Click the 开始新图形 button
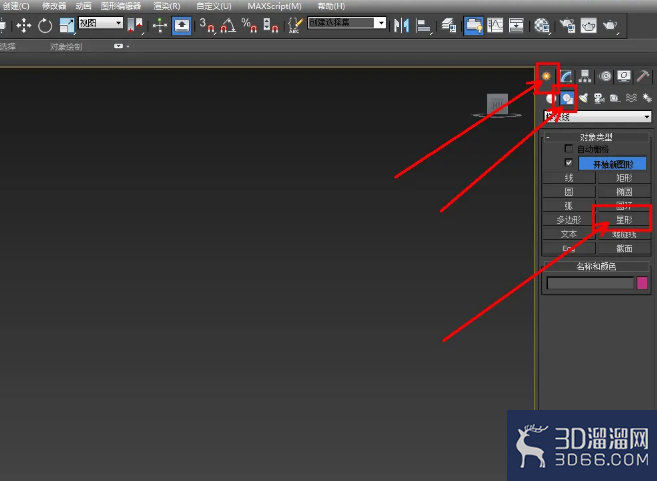 [613, 164]
